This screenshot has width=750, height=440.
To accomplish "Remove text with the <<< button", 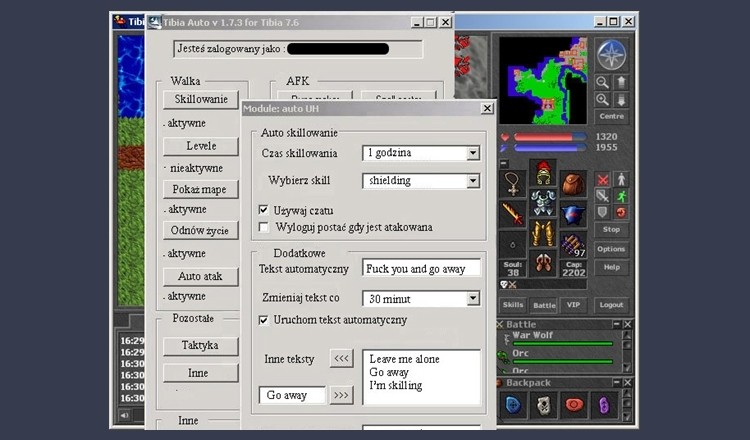I will pyautogui.click(x=342, y=358).
